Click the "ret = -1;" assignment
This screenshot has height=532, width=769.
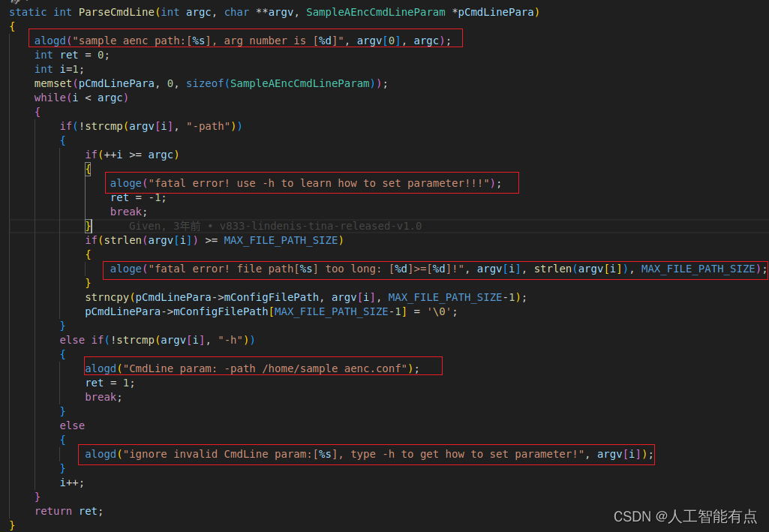tap(138, 197)
